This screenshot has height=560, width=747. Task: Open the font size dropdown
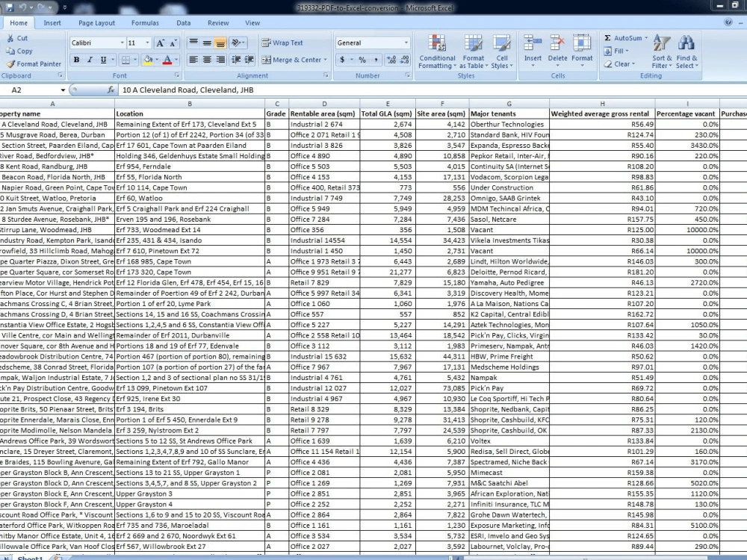(147, 43)
